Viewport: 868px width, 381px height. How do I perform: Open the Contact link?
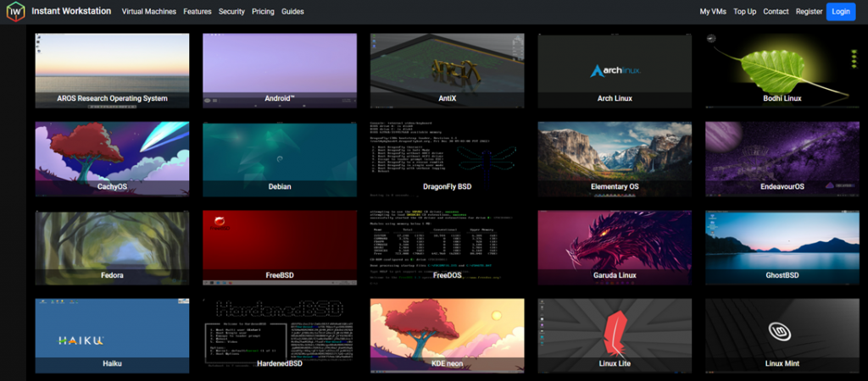click(x=776, y=12)
